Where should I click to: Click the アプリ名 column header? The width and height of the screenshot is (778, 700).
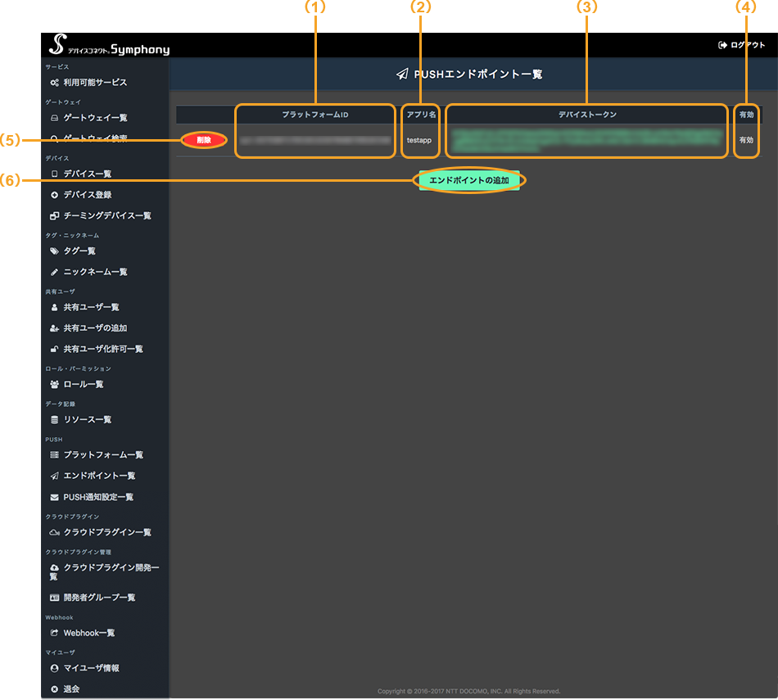click(x=421, y=115)
